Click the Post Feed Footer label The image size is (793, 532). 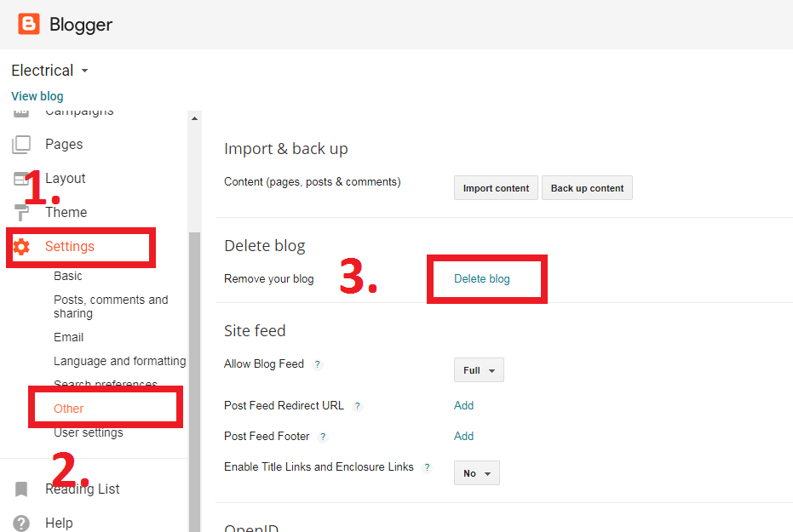[267, 437]
